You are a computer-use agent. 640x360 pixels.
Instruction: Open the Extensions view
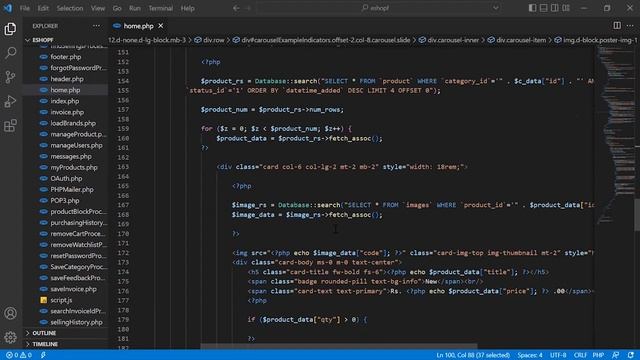point(10,126)
